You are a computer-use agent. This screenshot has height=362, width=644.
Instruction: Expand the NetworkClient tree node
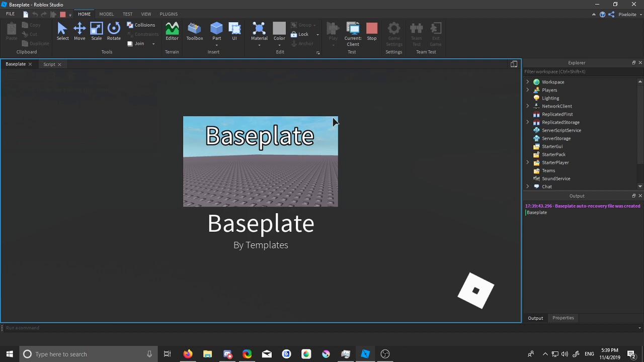click(528, 106)
